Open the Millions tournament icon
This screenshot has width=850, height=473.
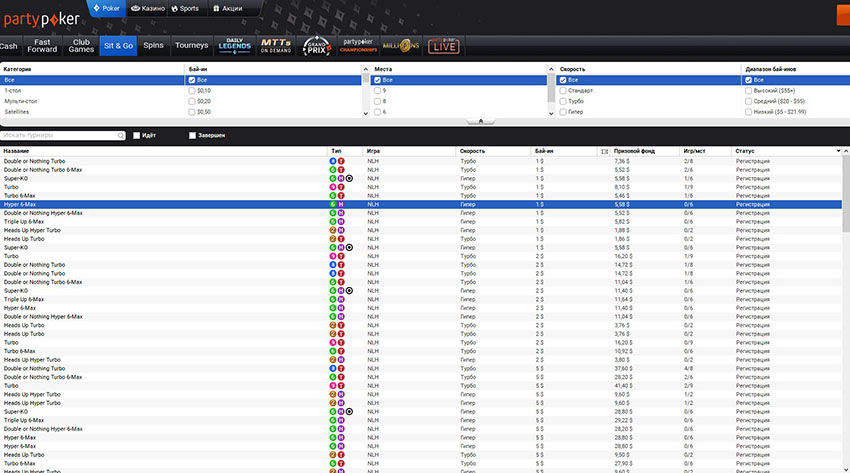(x=402, y=45)
